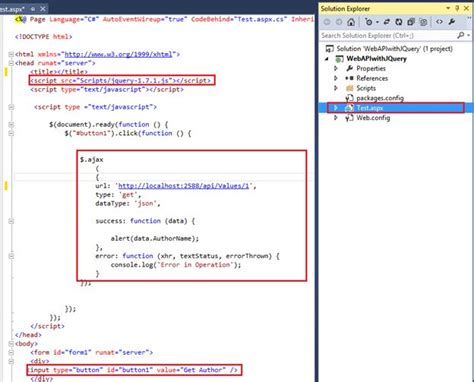Expand the References node

[336, 78]
